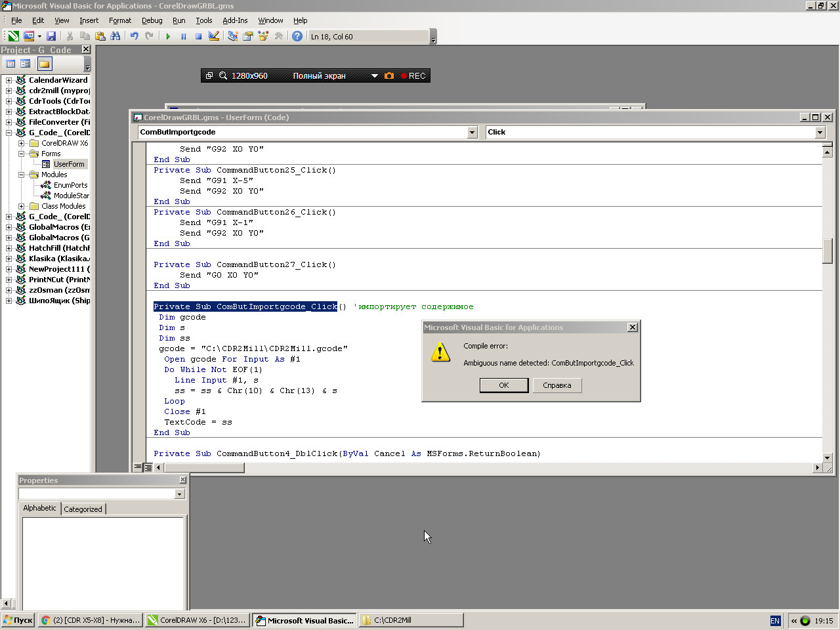Switch to the Categorized properties tab
The width and height of the screenshot is (840, 630).
click(83, 509)
